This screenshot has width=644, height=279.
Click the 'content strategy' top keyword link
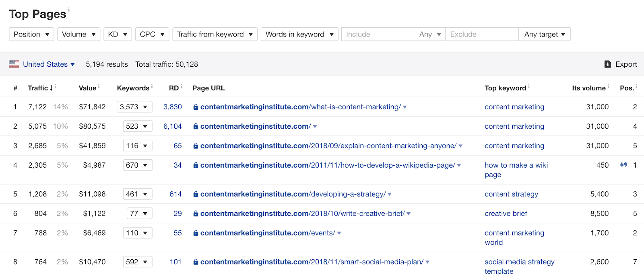pyautogui.click(x=511, y=194)
